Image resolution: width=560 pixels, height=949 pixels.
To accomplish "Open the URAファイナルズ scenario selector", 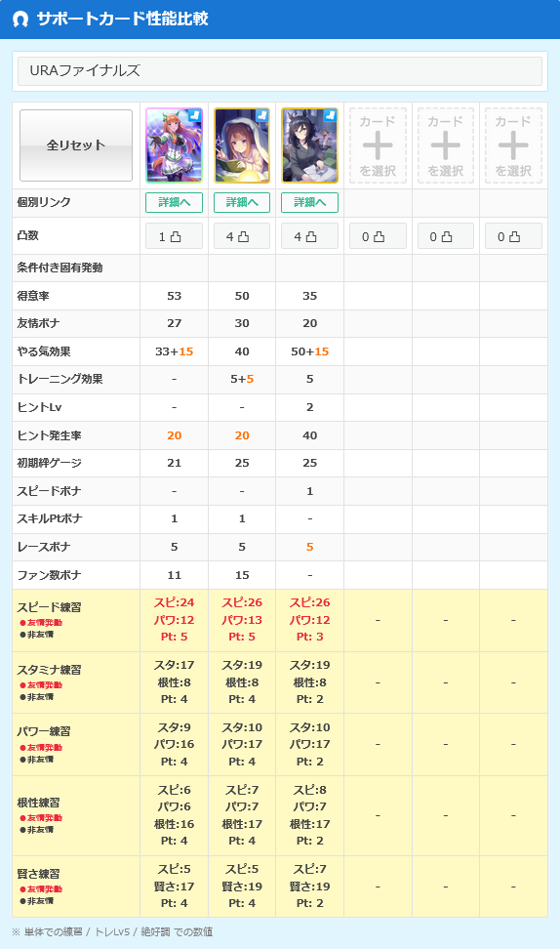I will coord(280,71).
